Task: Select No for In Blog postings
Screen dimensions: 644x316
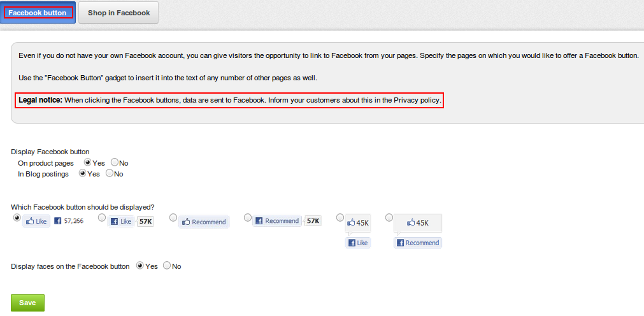Action: tap(110, 173)
